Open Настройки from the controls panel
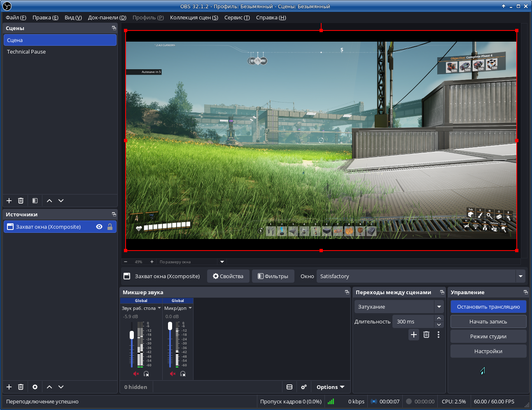This screenshot has height=410, width=532. tap(488, 351)
